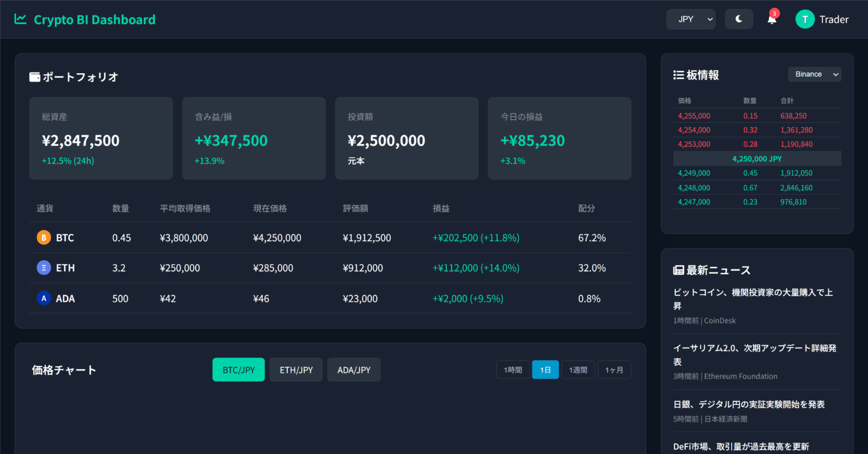Change the exchange in the Binance dropdown
This screenshot has height=454, width=868.
(814, 74)
